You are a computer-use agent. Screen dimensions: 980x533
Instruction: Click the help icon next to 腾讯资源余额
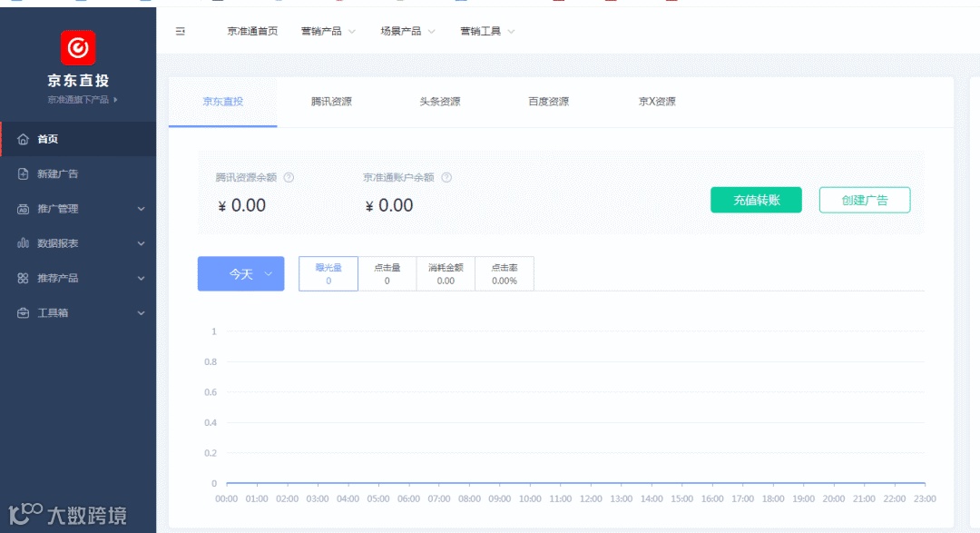(x=289, y=178)
